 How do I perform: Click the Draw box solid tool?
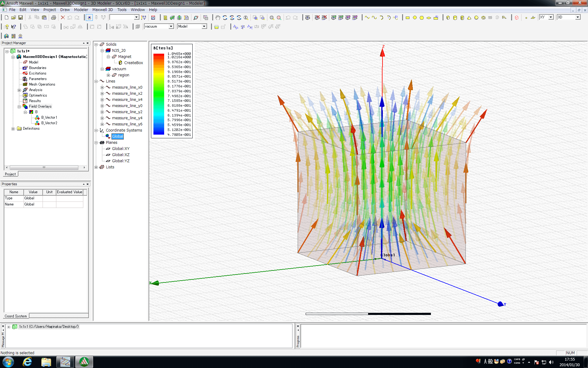(448, 17)
